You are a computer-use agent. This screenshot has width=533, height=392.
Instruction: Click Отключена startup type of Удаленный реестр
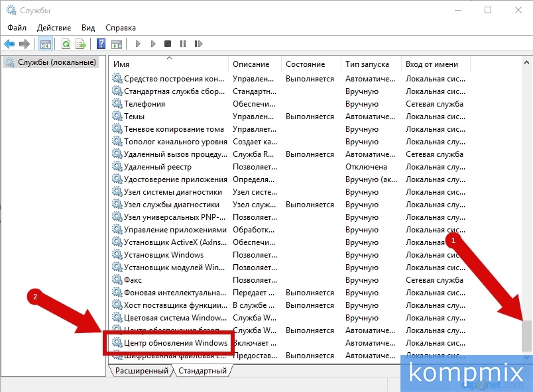[x=366, y=167]
